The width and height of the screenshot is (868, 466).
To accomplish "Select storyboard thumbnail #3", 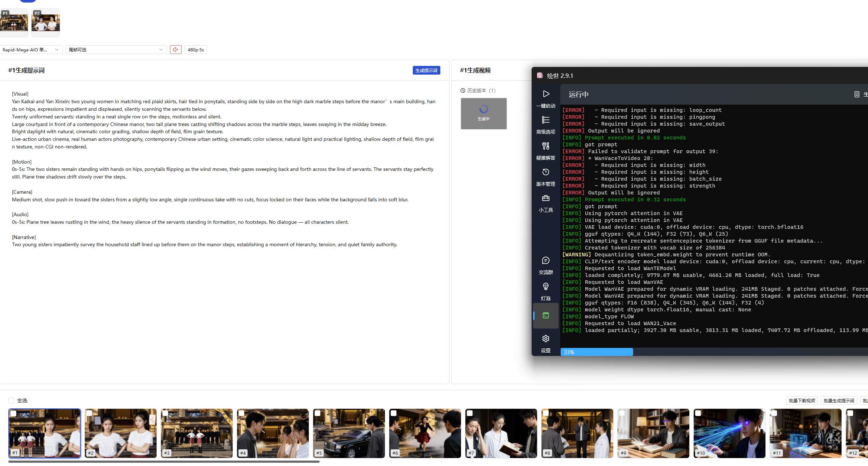I will [197, 433].
